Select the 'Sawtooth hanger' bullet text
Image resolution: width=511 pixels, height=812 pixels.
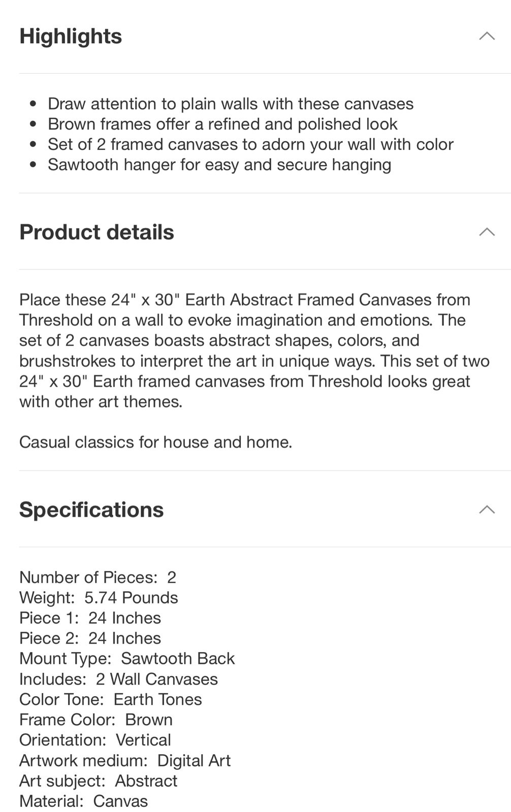point(219,165)
